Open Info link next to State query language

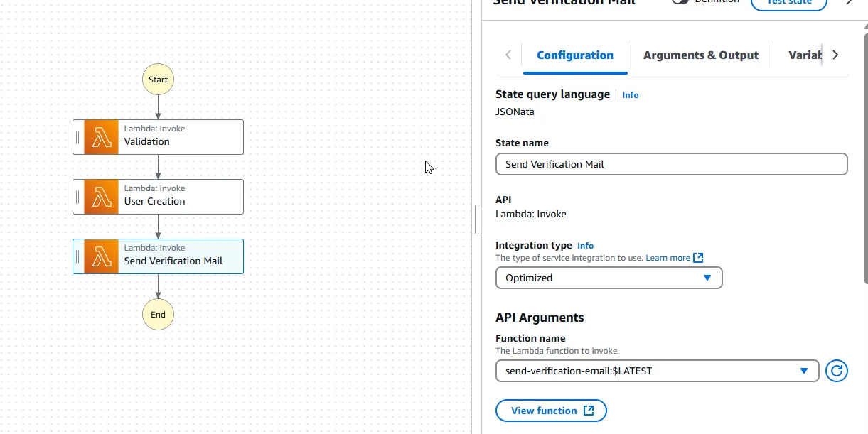(630, 95)
